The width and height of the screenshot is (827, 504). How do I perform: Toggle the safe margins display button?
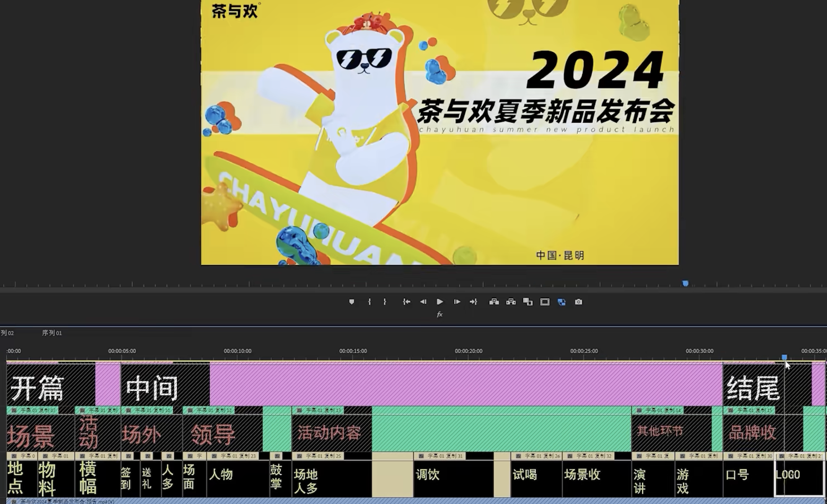click(545, 302)
